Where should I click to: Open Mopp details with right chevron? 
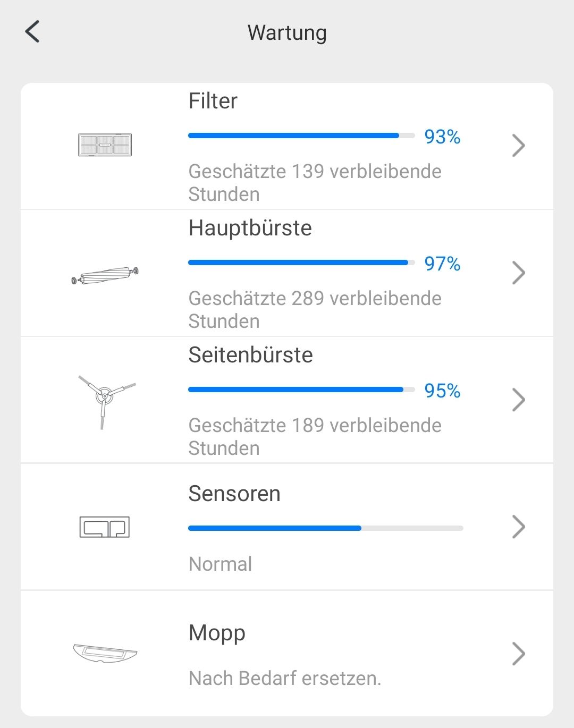[519, 654]
